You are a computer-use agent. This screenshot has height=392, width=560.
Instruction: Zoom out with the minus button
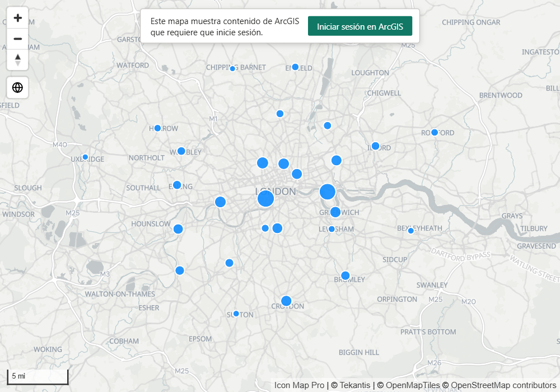(17, 39)
